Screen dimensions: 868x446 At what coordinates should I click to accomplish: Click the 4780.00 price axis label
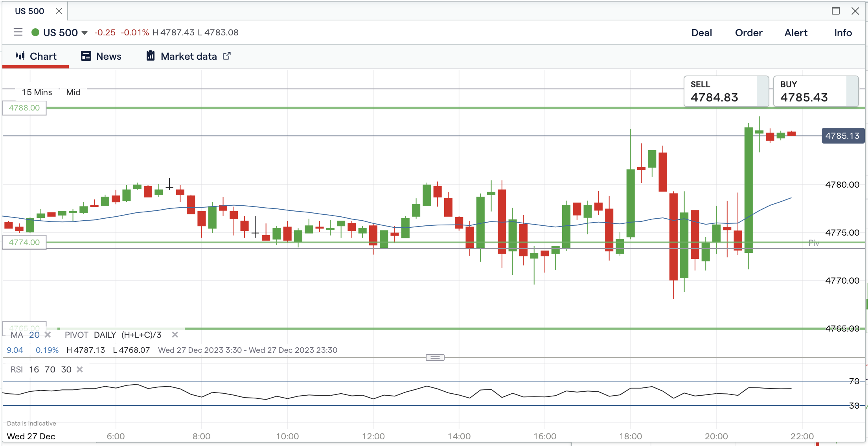point(842,184)
